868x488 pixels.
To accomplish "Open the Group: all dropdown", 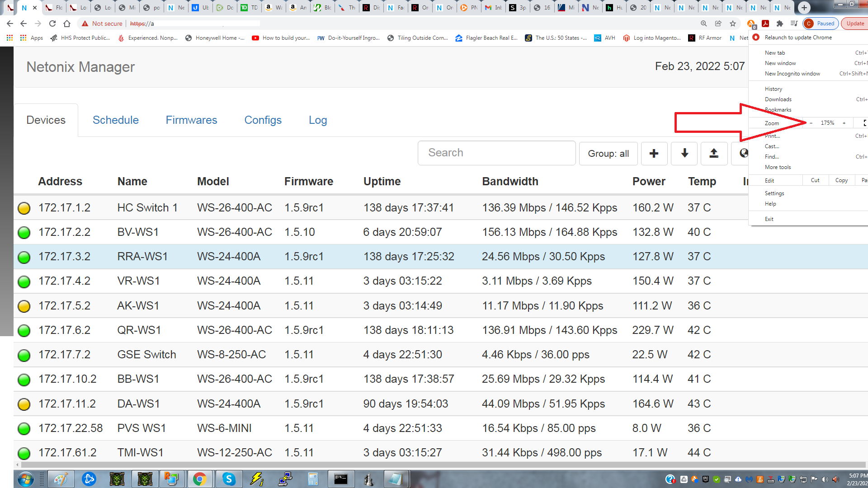I will pyautogui.click(x=608, y=154).
